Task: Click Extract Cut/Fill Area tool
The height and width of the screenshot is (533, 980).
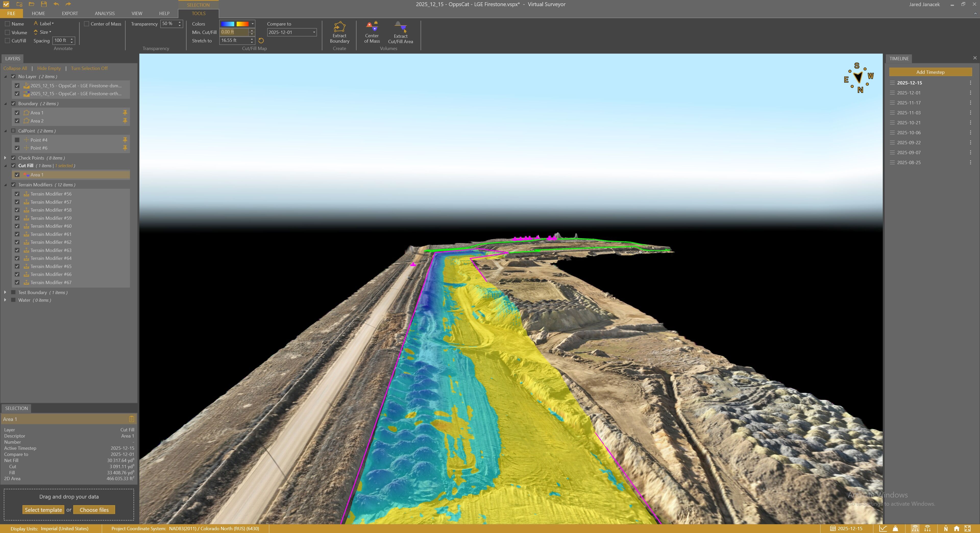Action: 400,33
